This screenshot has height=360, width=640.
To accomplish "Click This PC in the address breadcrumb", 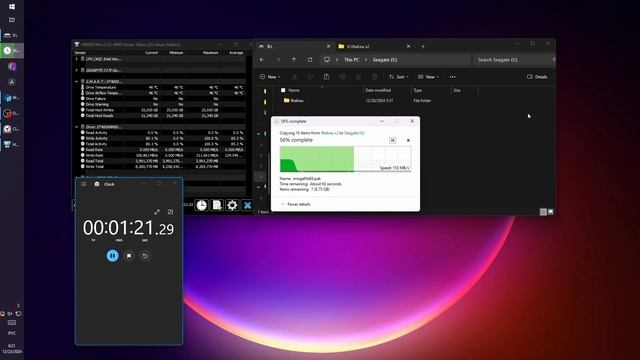I will pos(351,60).
